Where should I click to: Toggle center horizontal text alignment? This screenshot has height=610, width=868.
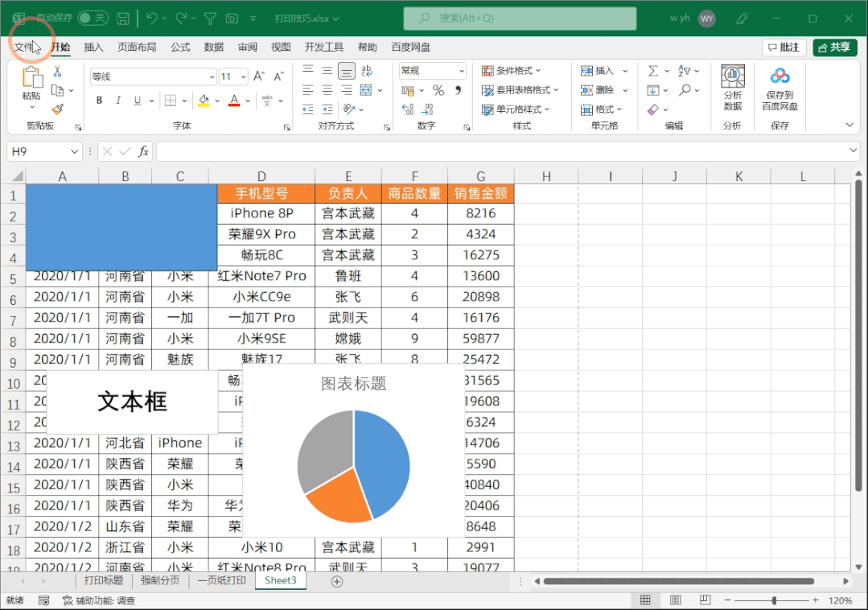pyautogui.click(x=327, y=90)
